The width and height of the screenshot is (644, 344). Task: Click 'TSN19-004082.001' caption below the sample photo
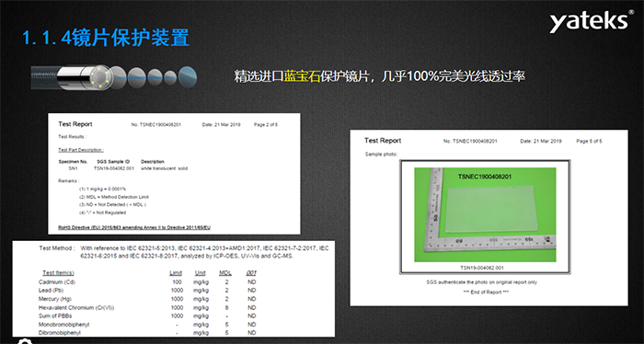(x=482, y=268)
